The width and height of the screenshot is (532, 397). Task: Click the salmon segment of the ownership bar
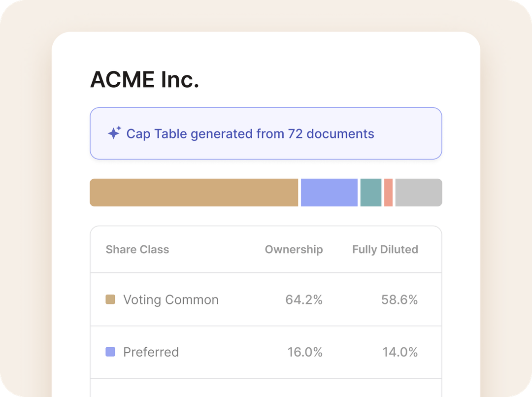389,192
